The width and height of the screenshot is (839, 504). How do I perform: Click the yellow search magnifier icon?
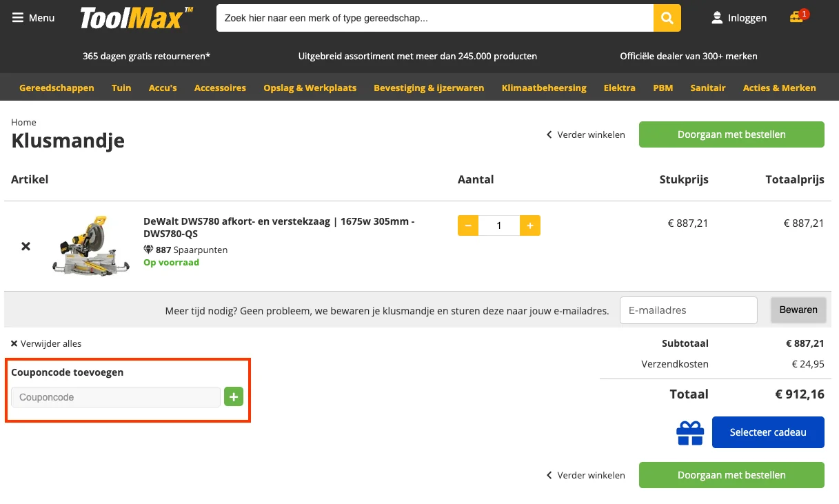pyautogui.click(x=666, y=17)
